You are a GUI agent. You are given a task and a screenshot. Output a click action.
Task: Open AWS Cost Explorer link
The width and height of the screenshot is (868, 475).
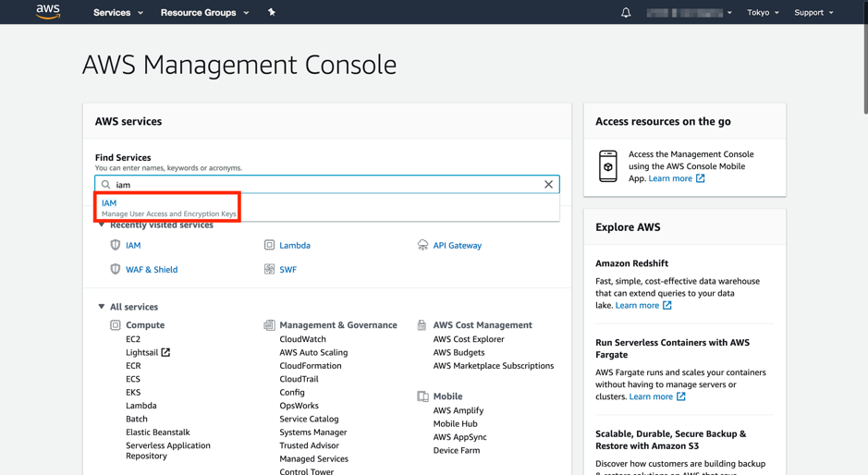point(469,339)
